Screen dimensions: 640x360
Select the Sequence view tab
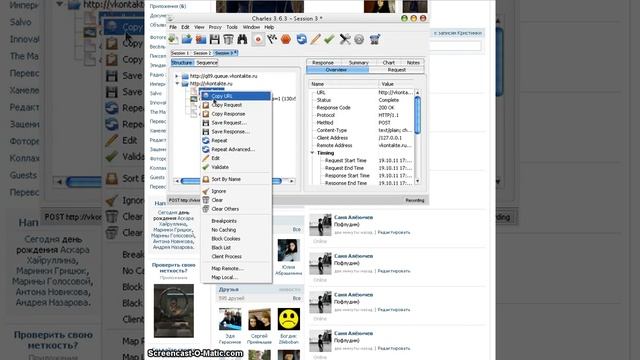207,62
